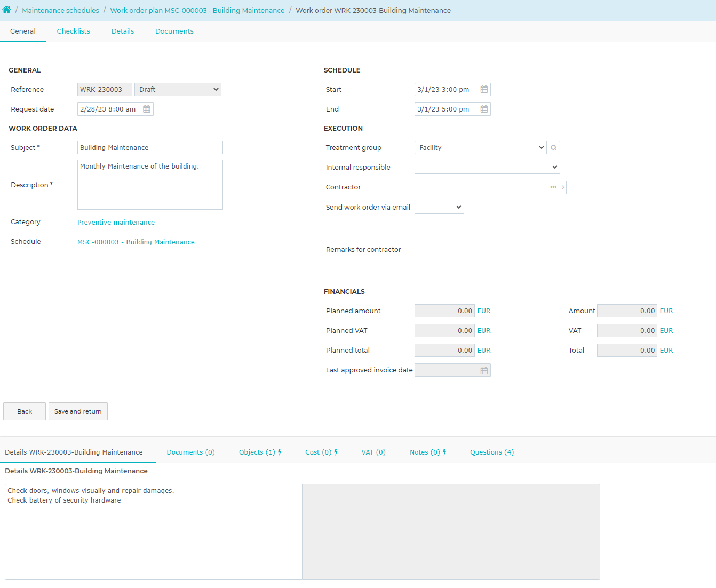
Task: Switch to the Checklists tab
Action: (x=74, y=31)
